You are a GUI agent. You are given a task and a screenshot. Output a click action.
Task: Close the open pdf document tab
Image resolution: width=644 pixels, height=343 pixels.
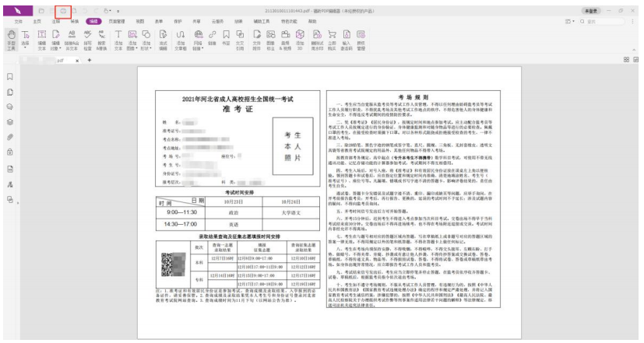tap(77, 61)
